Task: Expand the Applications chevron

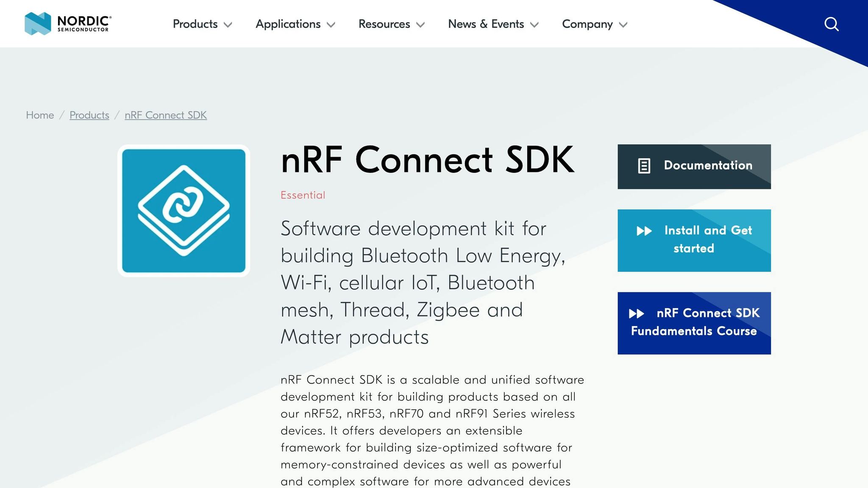Action: [331, 25]
